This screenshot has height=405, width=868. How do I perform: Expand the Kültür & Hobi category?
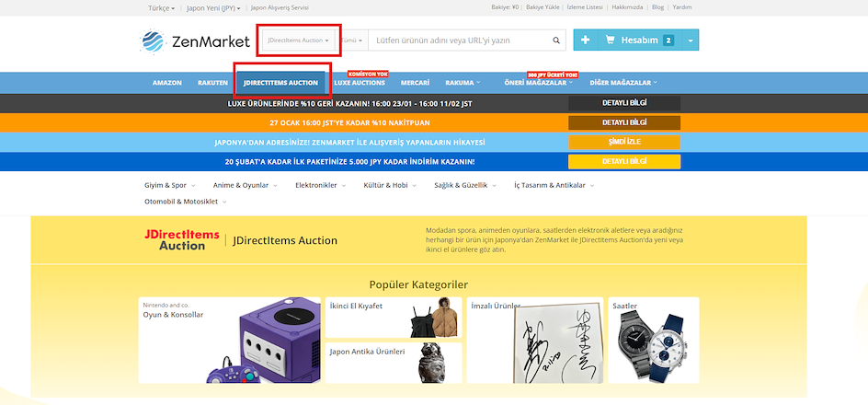click(x=390, y=186)
